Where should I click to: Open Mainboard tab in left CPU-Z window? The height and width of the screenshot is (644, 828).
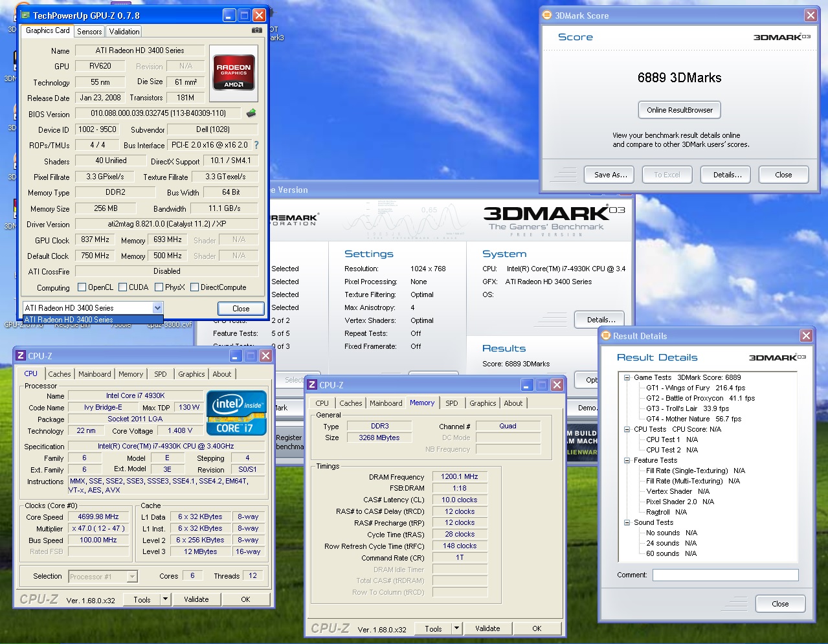click(95, 374)
